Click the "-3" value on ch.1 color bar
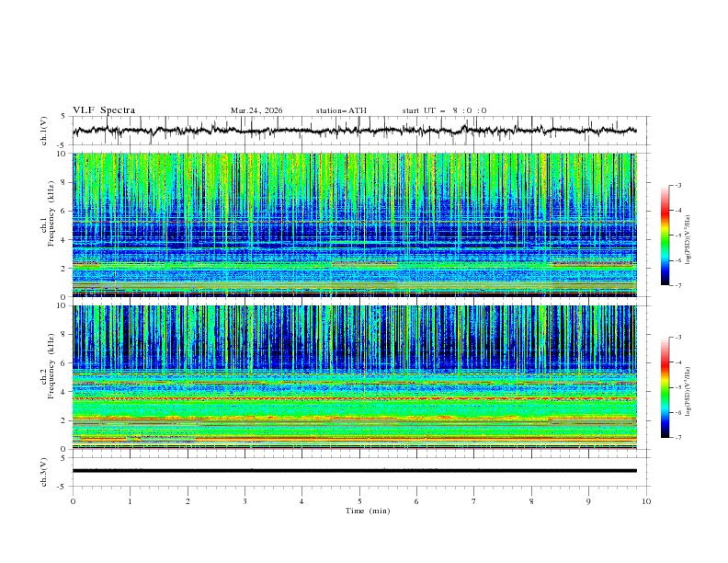This screenshot has width=728, height=563. 678,185
